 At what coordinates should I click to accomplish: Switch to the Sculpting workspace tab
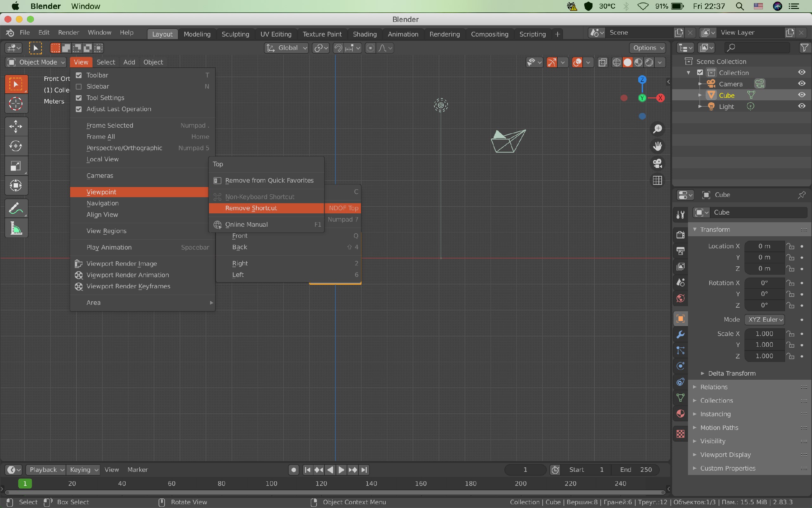[x=235, y=34]
